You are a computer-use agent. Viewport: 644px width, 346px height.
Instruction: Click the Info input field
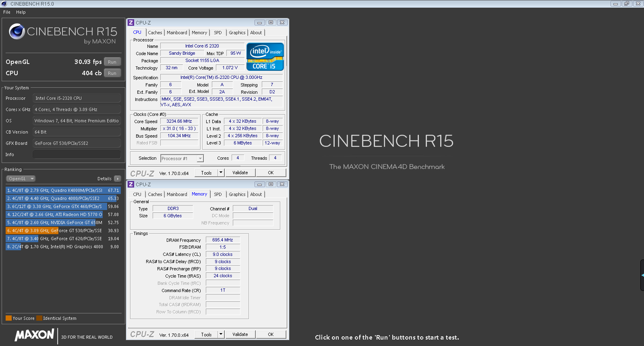tap(77, 154)
